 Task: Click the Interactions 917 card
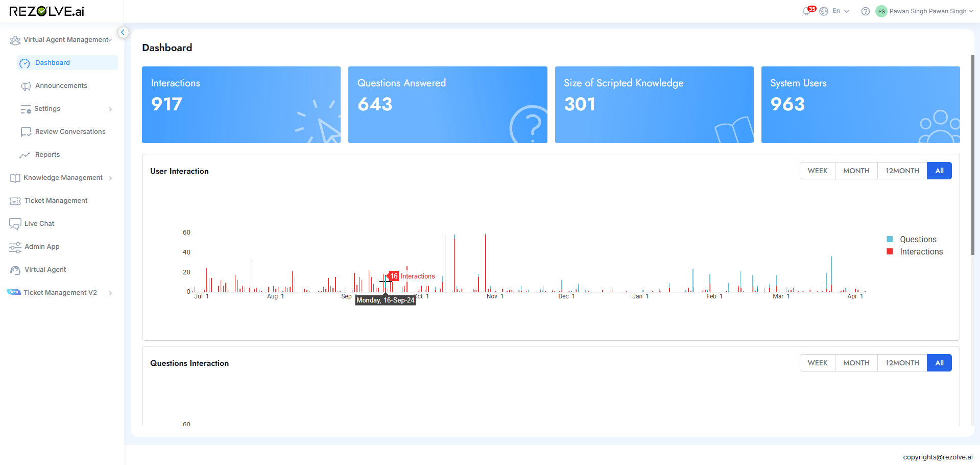(241, 105)
